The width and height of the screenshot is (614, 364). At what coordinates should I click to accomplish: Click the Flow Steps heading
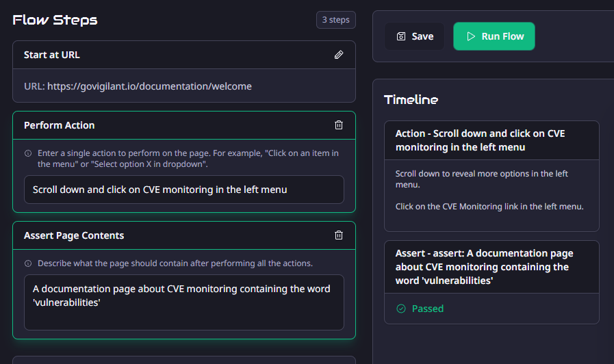pyautogui.click(x=55, y=20)
